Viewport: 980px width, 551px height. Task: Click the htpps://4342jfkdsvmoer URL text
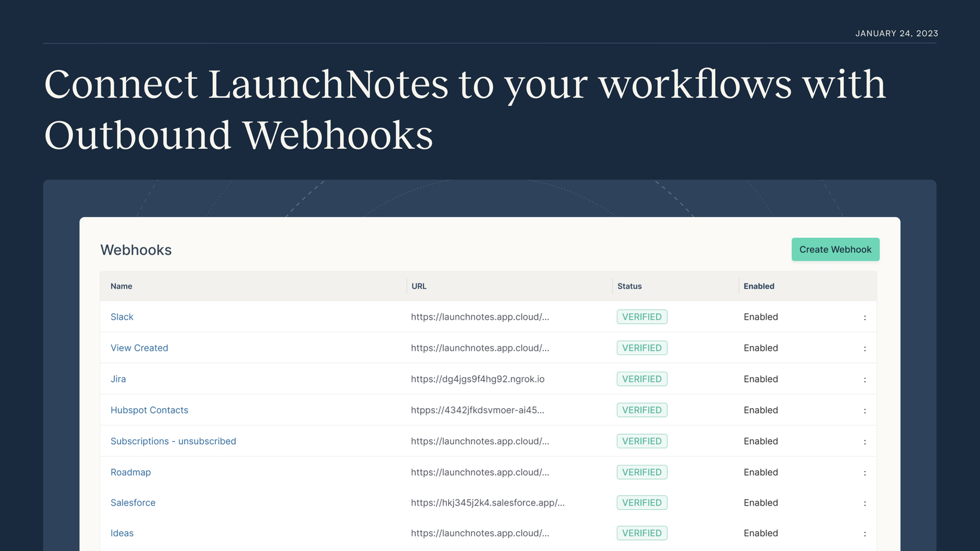tap(477, 410)
